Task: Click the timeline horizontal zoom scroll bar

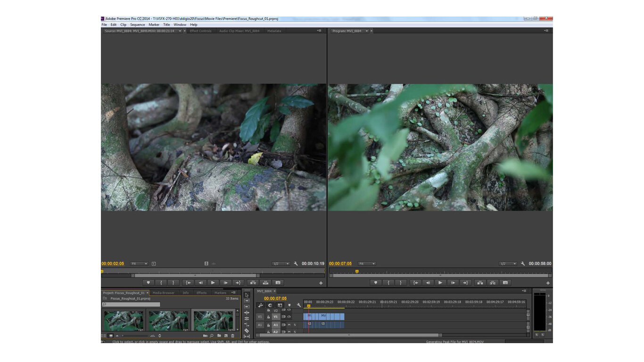Action: (349, 335)
